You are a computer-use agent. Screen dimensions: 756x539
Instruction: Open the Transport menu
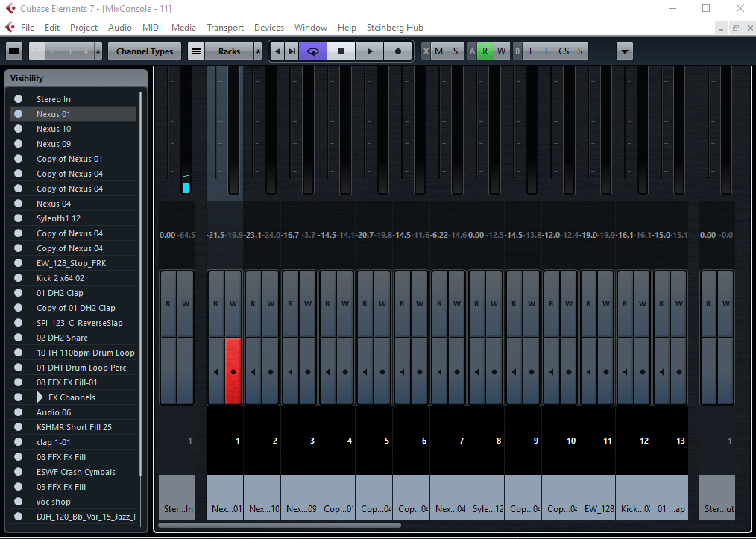pos(224,28)
